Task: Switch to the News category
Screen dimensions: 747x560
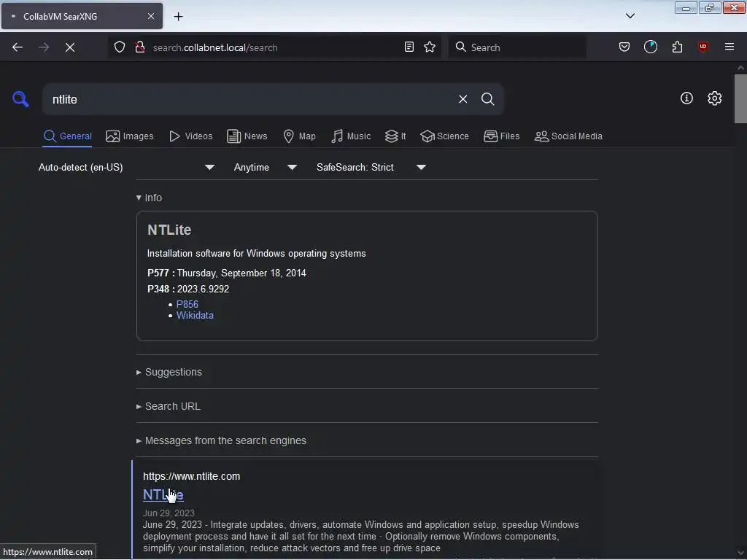Action: click(x=247, y=136)
